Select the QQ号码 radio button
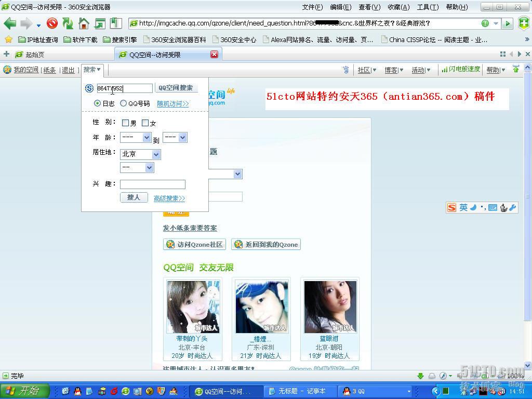Viewport: 532px width, 399px height. click(x=123, y=103)
